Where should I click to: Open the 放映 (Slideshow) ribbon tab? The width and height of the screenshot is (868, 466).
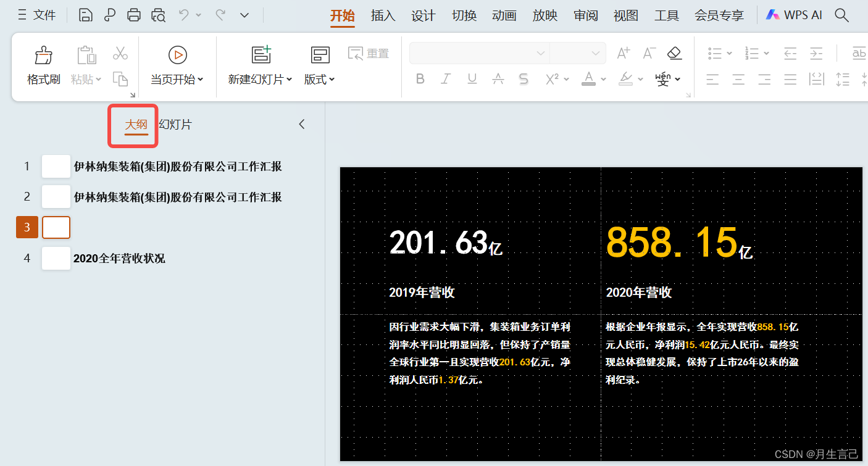pyautogui.click(x=545, y=15)
